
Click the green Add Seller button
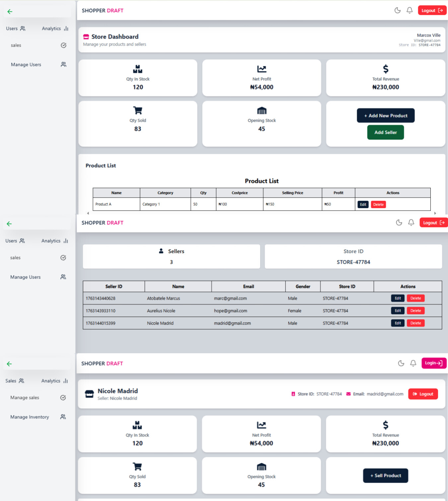pyautogui.click(x=386, y=132)
